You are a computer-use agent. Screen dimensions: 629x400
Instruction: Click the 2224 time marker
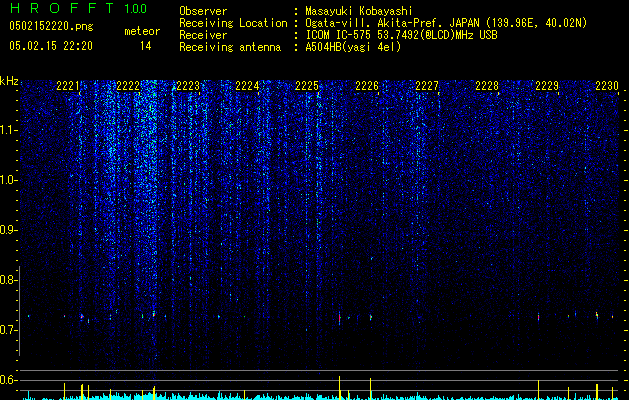point(247,86)
